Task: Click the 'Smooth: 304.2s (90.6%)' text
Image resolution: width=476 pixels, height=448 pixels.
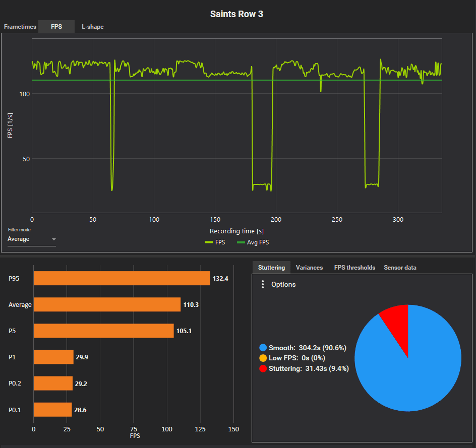Action: [x=308, y=348]
